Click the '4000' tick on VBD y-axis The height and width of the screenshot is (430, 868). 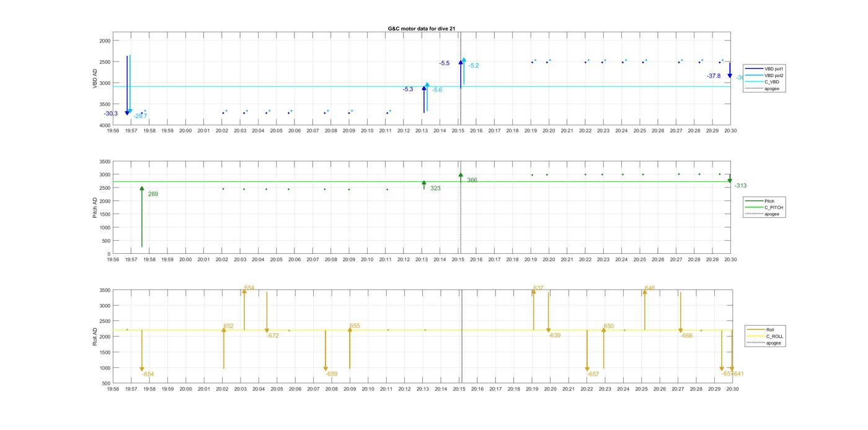(x=104, y=125)
